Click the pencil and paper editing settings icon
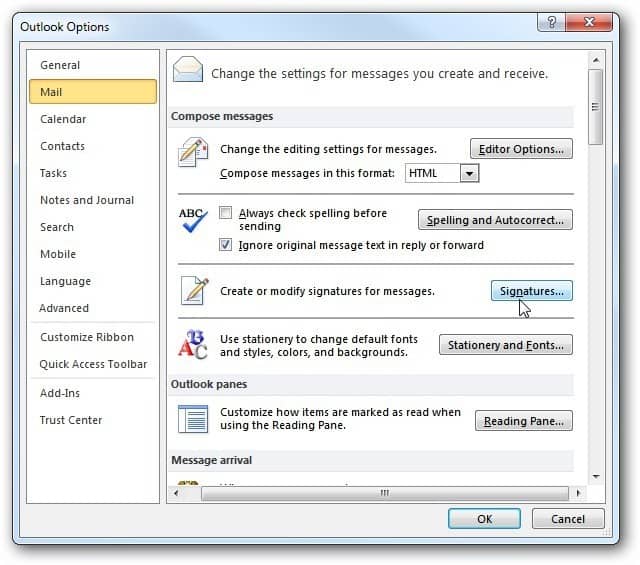Image resolution: width=640 pixels, height=565 pixels. pos(193,152)
